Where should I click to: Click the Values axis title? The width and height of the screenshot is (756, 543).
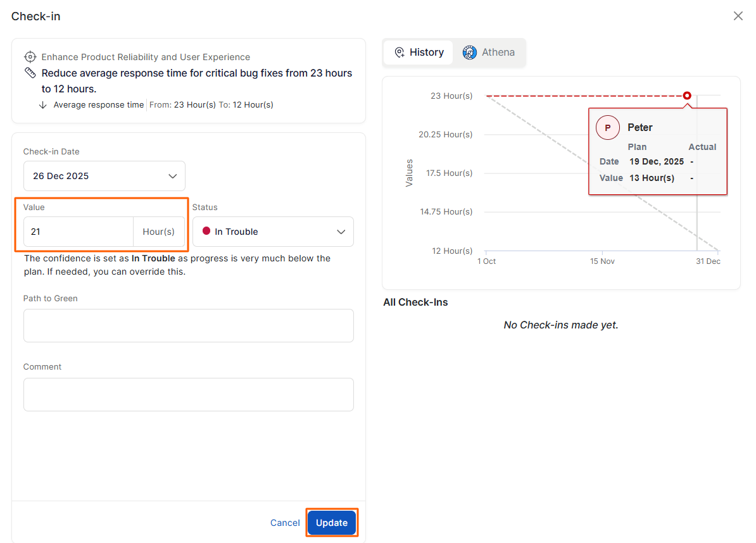(409, 173)
